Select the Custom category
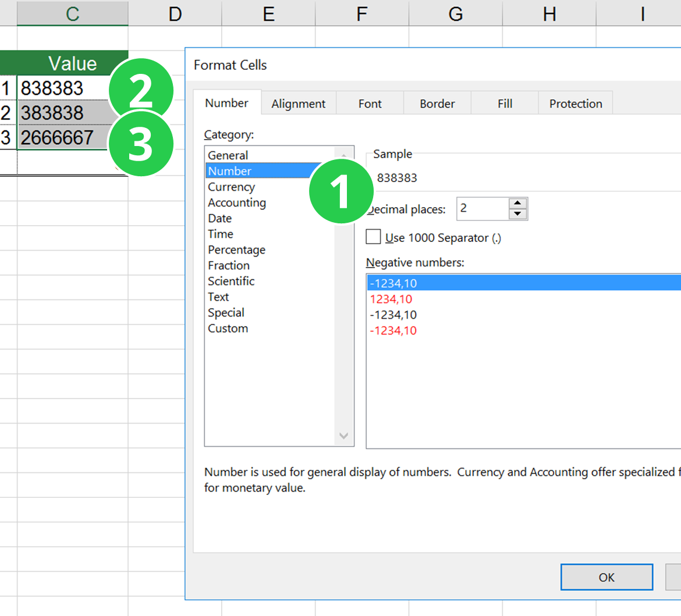Viewport: 681px width, 616px height. point(228,328)
